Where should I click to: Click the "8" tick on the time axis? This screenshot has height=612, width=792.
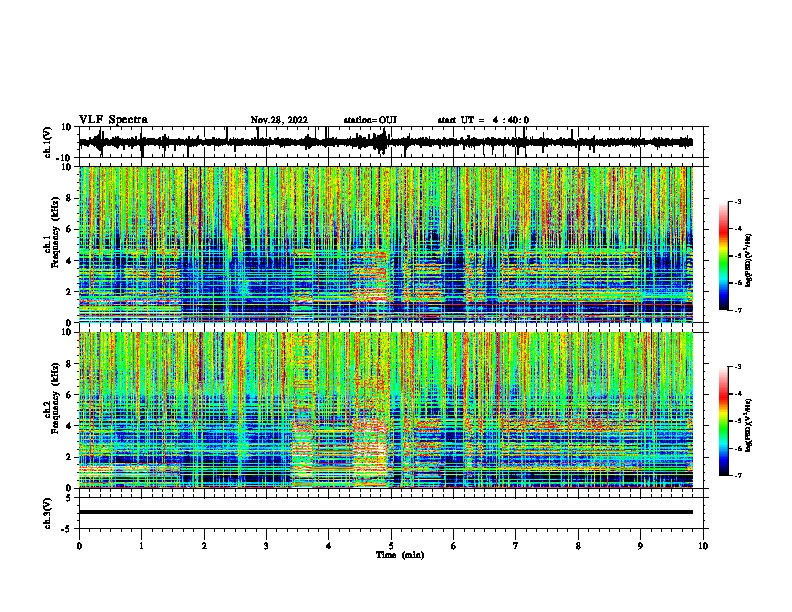(578, 546)
